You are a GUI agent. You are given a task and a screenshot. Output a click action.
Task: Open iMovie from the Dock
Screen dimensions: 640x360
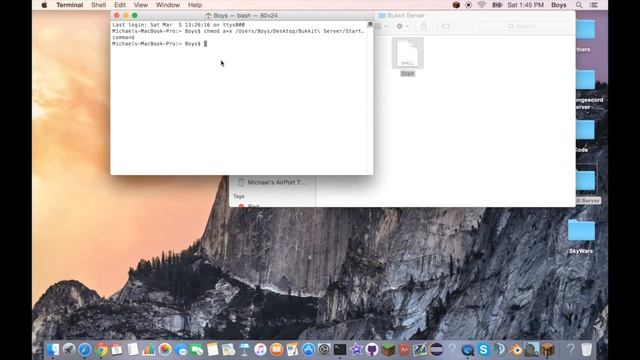click(x=356, y=350)
